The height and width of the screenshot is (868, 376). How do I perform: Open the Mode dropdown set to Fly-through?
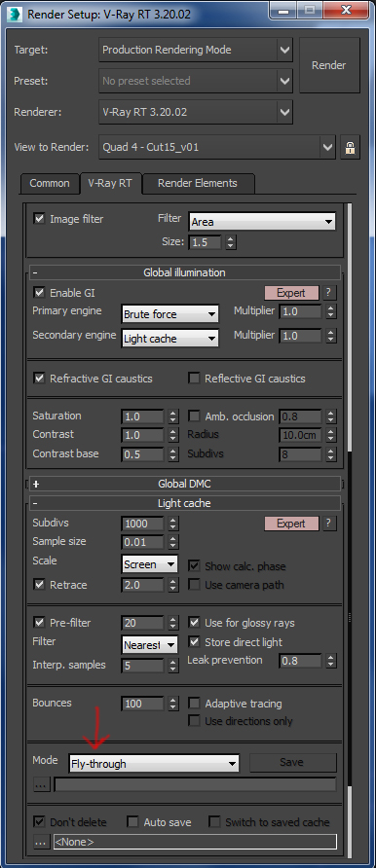154,763
